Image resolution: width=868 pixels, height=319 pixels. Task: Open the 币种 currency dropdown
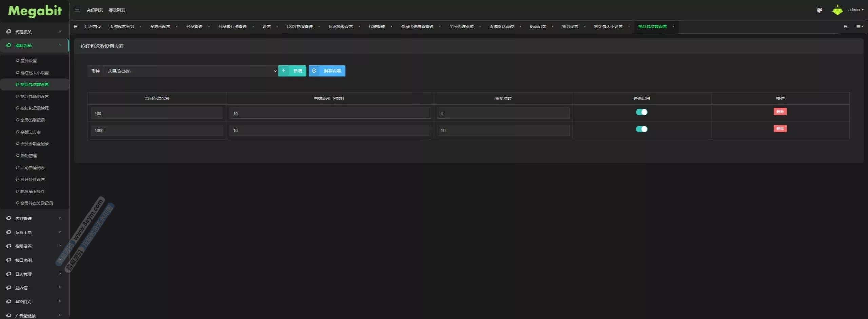pos(190,71)
